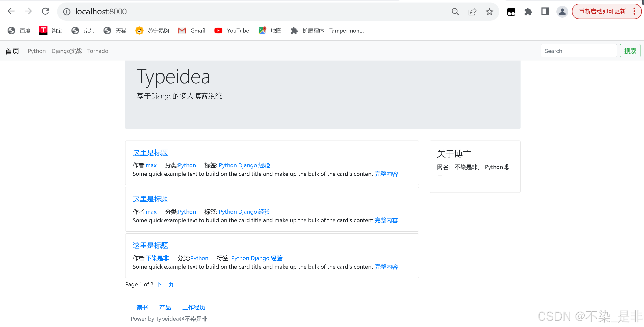Click the Power by Typeidea@不染是非 footer text
Image resolution: width=644 pixels, height=327 pixels.
169,319
